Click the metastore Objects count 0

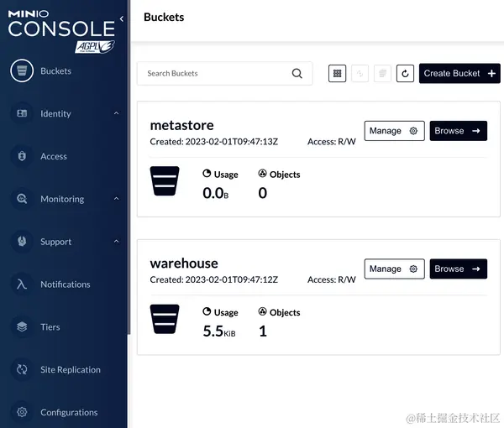[x=263, y=193]
